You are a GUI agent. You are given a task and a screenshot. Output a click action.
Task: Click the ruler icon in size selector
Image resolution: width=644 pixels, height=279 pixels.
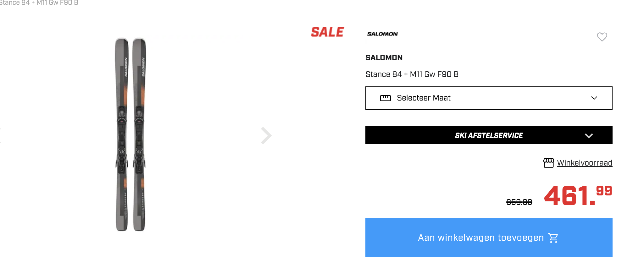pyautogui.click(x=385, y=98)
